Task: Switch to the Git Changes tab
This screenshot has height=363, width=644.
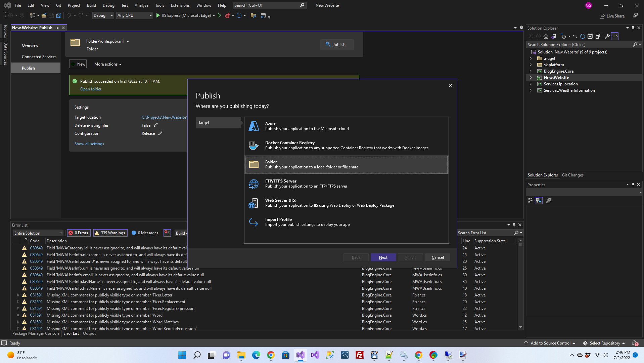Action: [572, 175]
